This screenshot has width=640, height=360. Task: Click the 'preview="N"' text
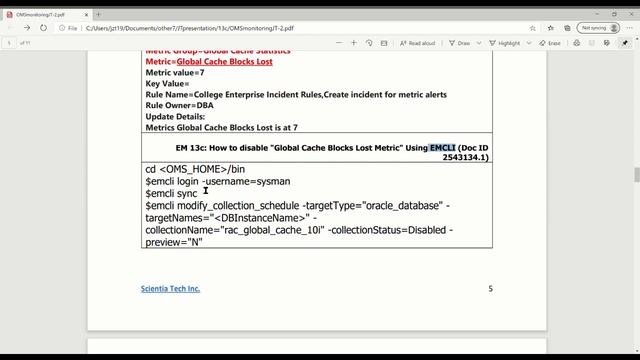[174, 242]
